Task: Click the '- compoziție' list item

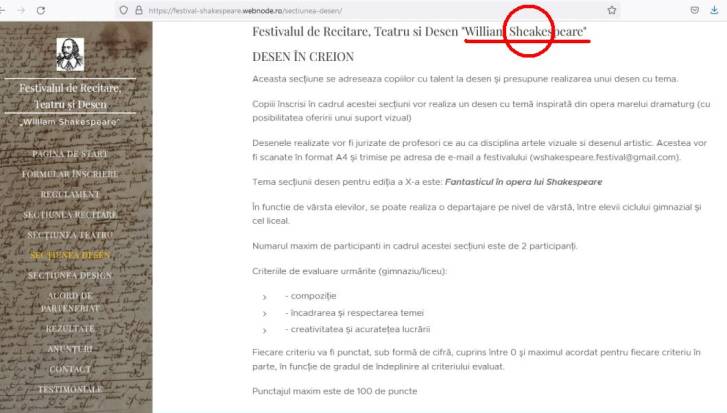Action: pos(311,296)
